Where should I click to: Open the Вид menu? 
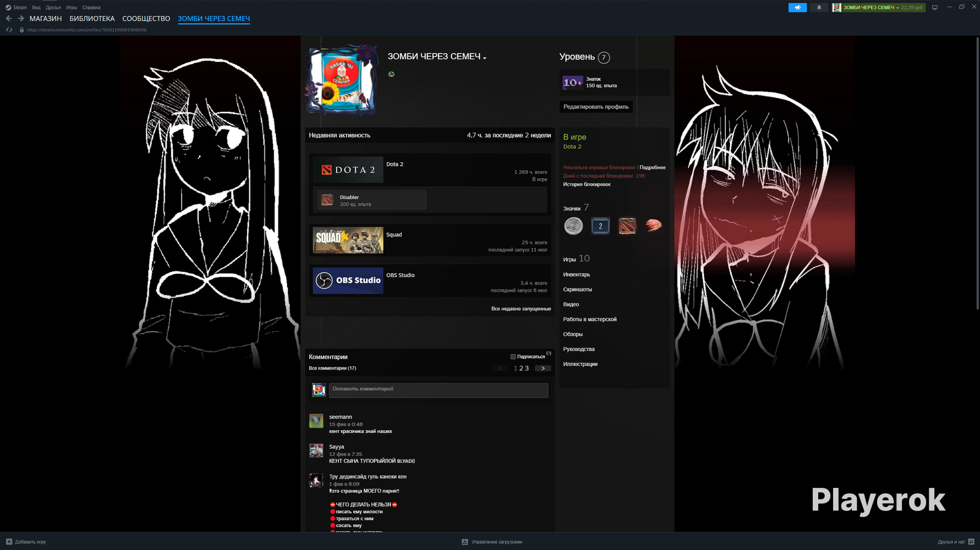point(36,8)
